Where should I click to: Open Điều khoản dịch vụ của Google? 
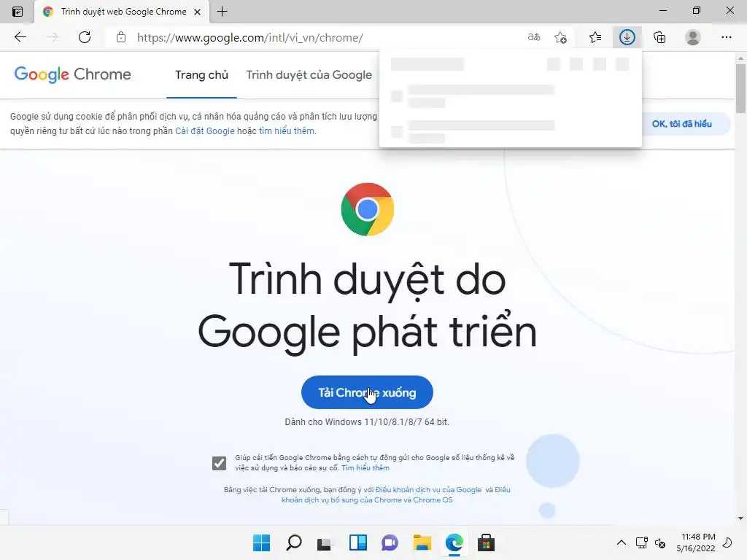point(428,489)
